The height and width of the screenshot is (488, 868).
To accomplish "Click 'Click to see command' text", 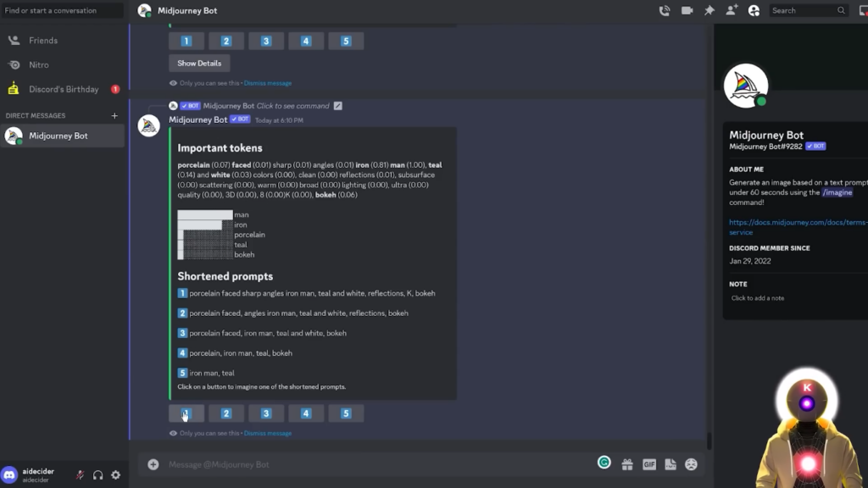I will (x=292, y=106).
